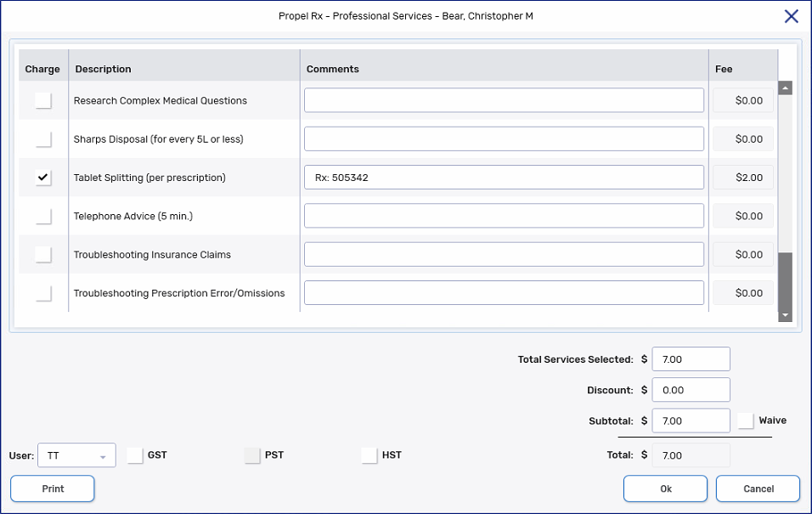Click the Subtotal amount field
The image size is (812, 514).
click(691, 420)
